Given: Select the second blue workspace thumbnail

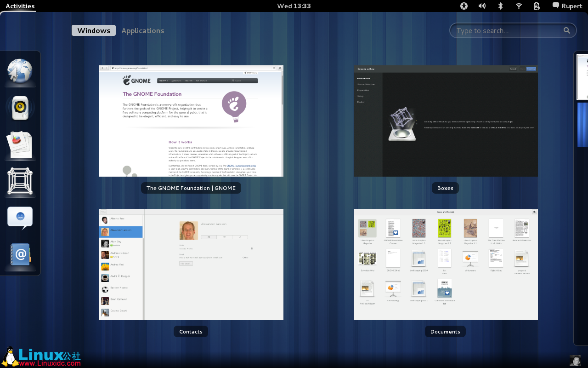Looking at the screenshot, I should coord(582,125).
